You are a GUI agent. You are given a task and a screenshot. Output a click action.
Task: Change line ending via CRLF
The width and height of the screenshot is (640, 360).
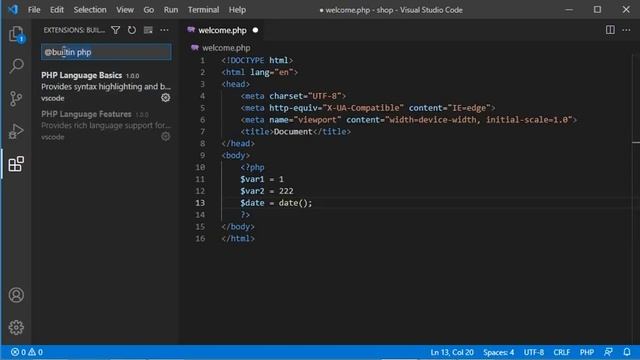click(x=562, y=352)
